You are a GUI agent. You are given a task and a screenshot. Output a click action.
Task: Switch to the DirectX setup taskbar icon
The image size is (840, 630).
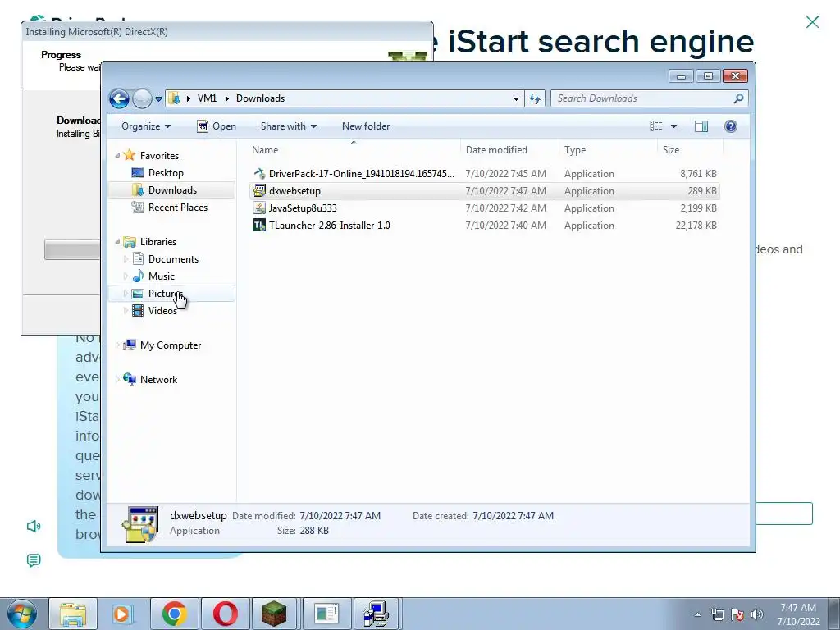pos(376,614)
